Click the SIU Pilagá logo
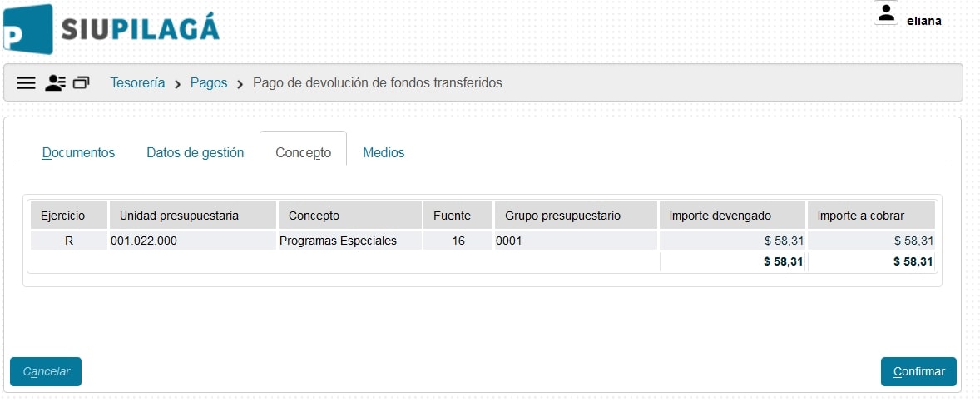 [111, 30]
